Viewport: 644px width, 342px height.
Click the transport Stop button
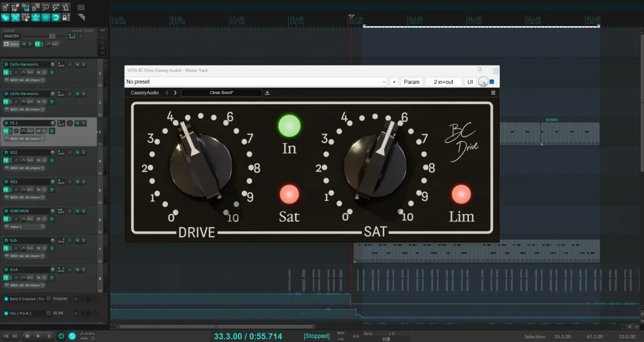click(x=27, y=336)
